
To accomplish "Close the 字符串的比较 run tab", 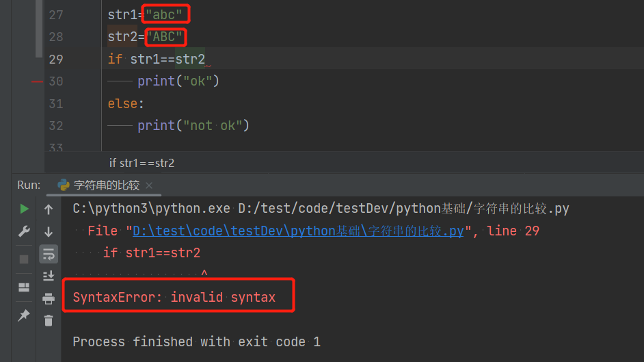I will pos(149,185).
